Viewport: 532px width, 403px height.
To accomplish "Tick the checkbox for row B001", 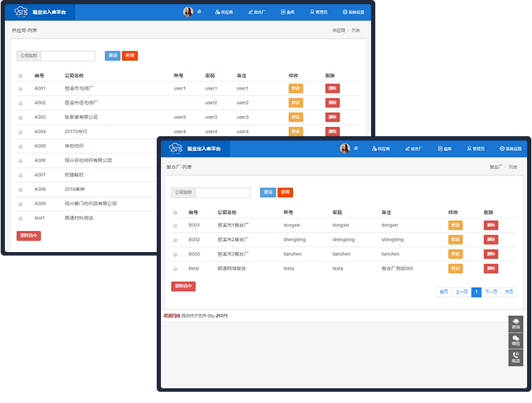I will click(x=175, y=225).
